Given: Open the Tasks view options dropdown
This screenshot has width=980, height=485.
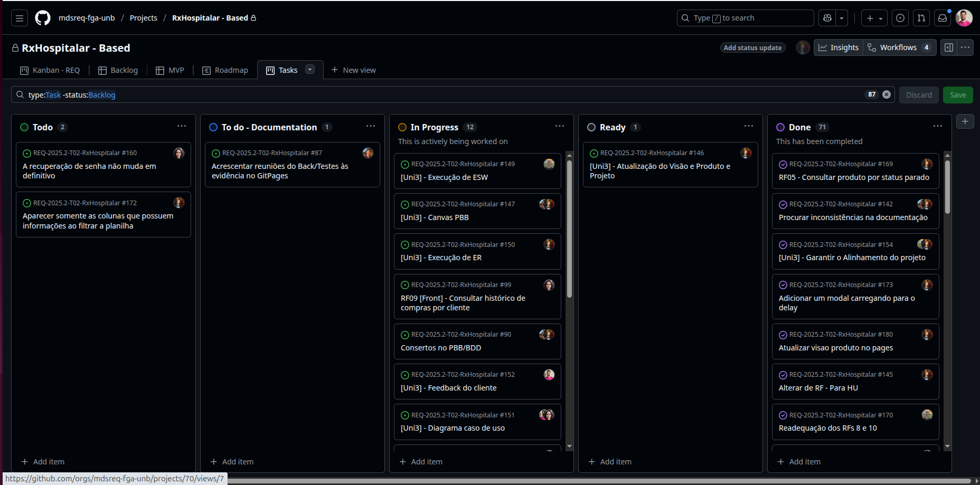Looking at the screenshot, I should click(x=310, y=70).
